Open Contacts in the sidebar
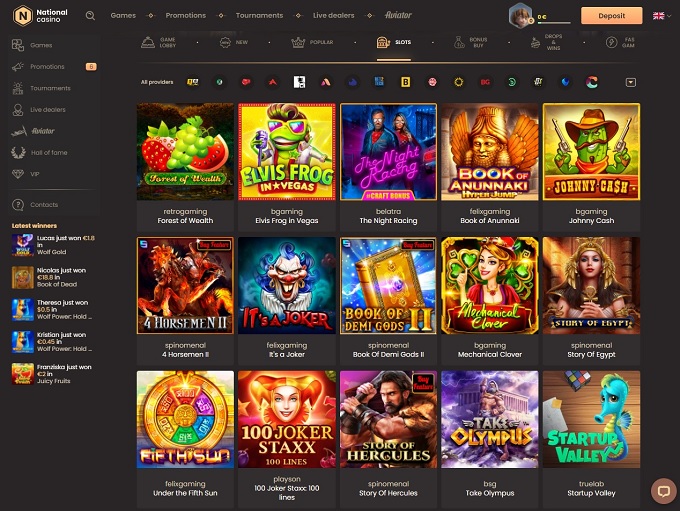 point(44,205)
